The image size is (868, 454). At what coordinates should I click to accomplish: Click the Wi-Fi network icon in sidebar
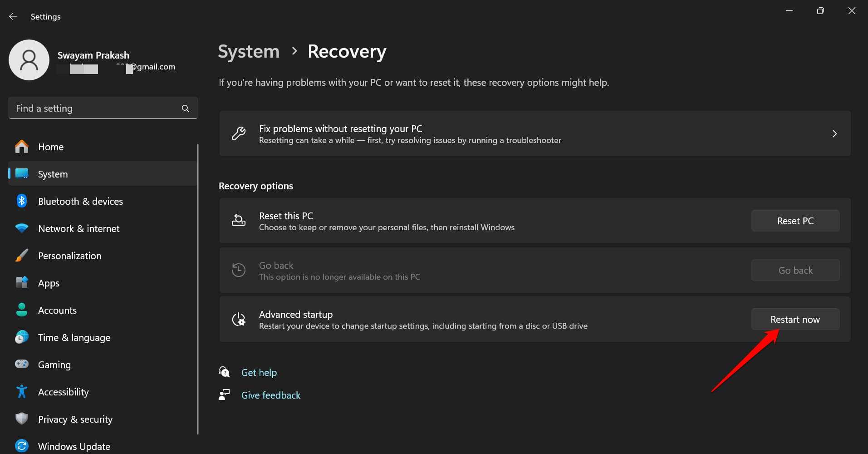coord(22,228)
